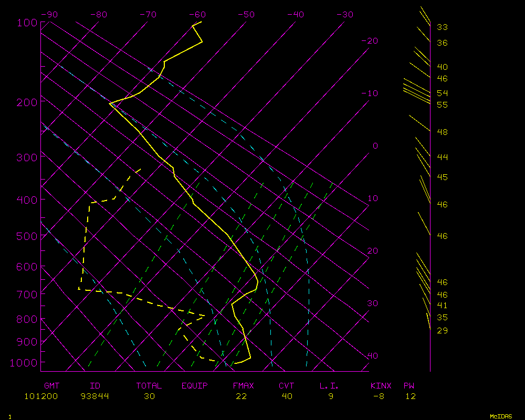Click the 0 isotherm label on right
The image size is (525, 420).
click(x=375, y=146)
